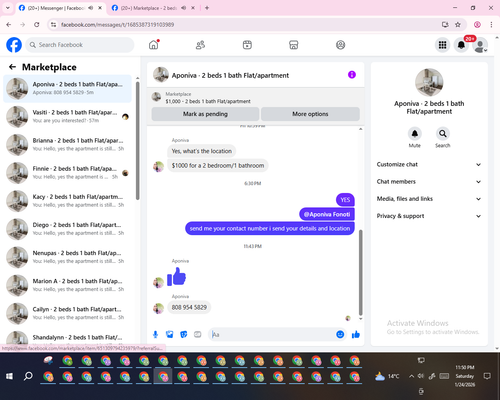The height and width of the screenshot is (400, 500).
Task: Click the address bar URL
Action: (117, 25)
